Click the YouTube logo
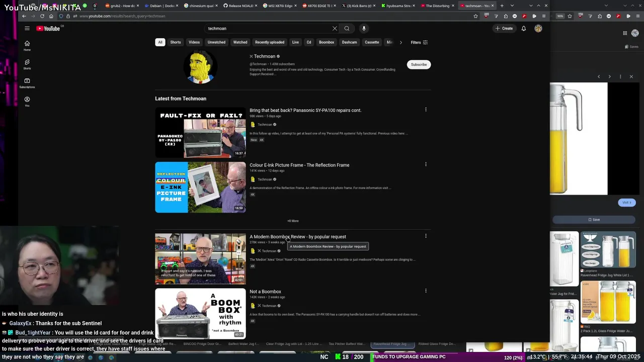 48,29
